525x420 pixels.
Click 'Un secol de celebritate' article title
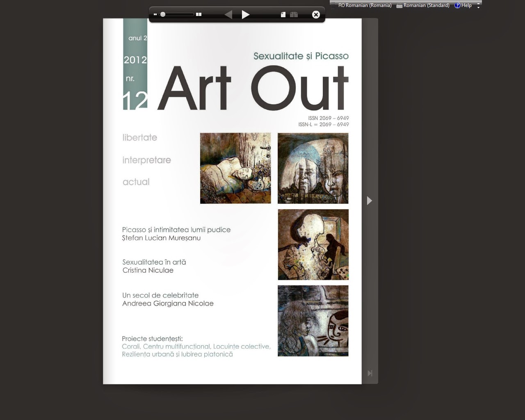pyautogui.click(x=160, y=295)
